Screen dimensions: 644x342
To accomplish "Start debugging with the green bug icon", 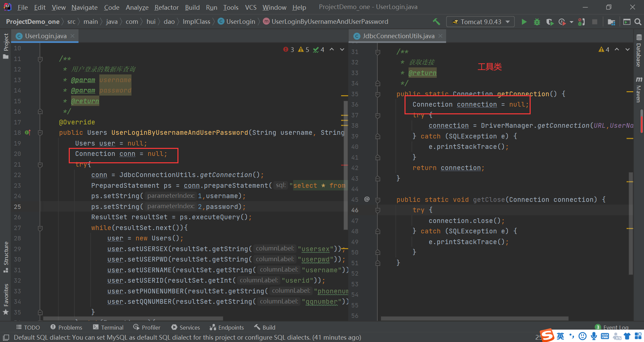I will coord(537,22).
